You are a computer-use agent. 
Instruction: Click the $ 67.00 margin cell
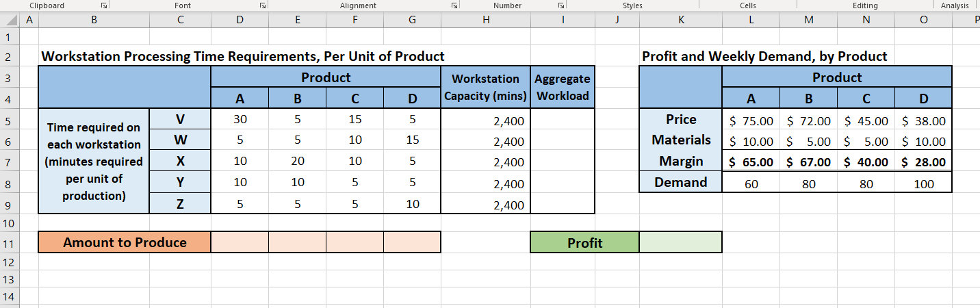(x=808, y=162)
